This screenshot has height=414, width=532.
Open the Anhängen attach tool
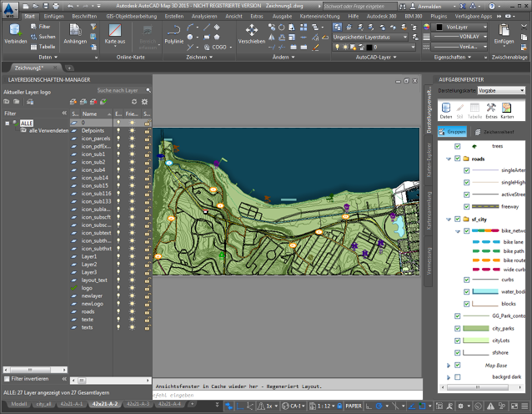click(x=74, y=33)
